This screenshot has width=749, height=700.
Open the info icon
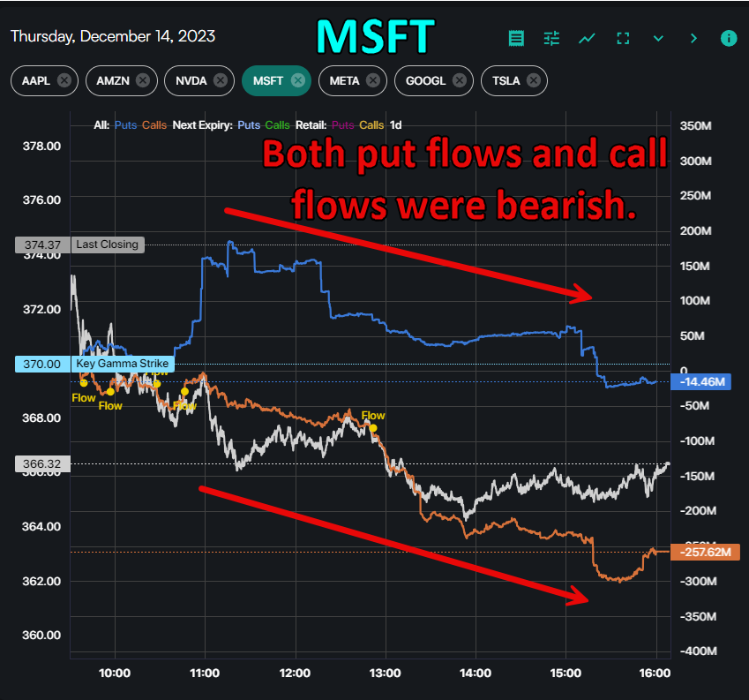pos(729,38)
